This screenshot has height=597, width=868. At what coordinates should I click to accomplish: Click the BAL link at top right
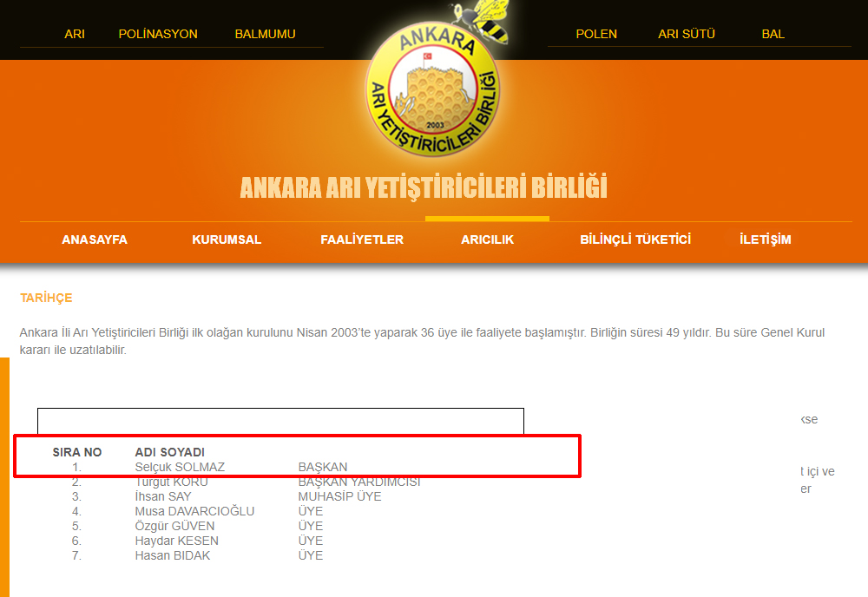point(773,34)
